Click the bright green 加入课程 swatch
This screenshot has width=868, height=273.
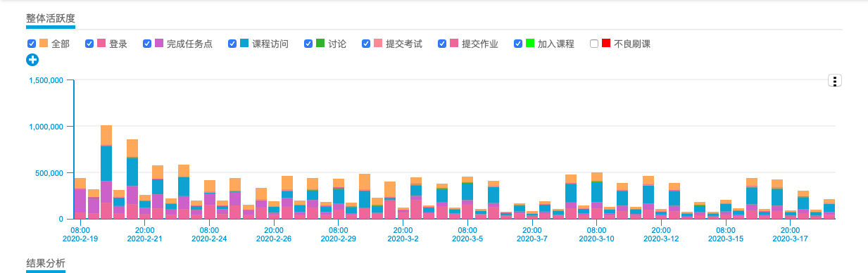pyautogui.click(x=530, y=44)
